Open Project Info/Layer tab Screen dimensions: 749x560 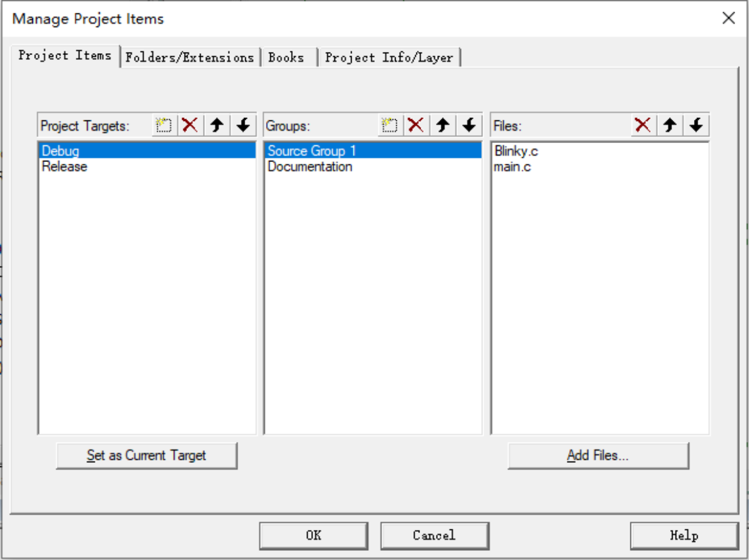389,57
